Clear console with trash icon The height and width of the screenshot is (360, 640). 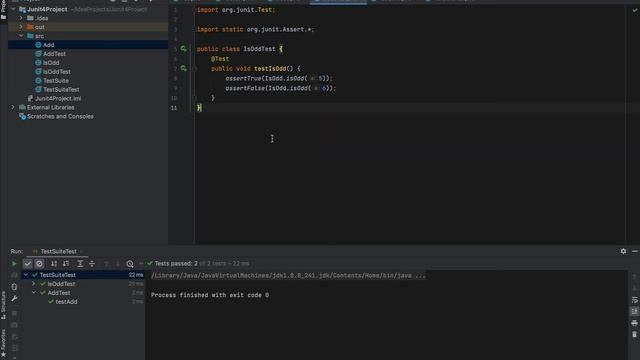tap(634, 334)
